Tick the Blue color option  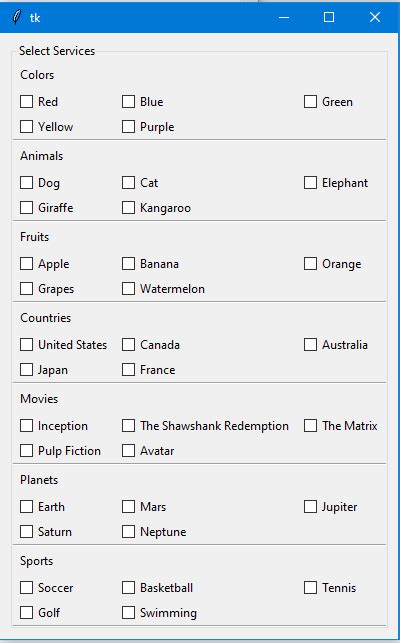point(128,102)
